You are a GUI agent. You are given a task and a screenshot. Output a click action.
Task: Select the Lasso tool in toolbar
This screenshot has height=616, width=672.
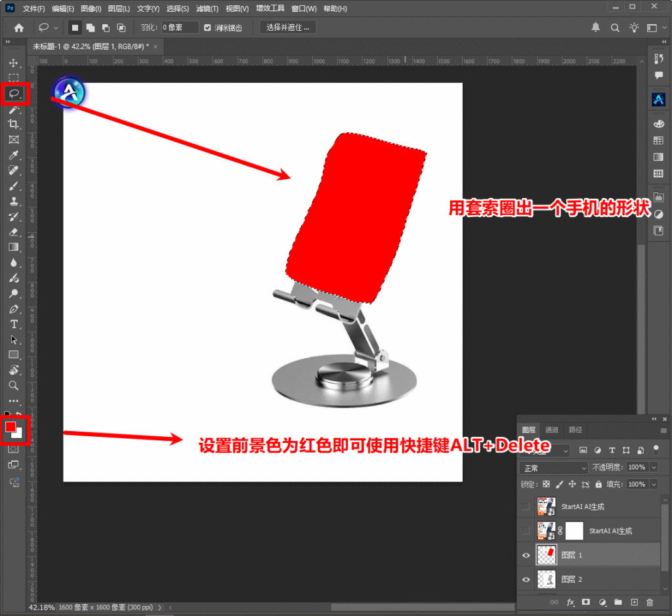(14, 93)
